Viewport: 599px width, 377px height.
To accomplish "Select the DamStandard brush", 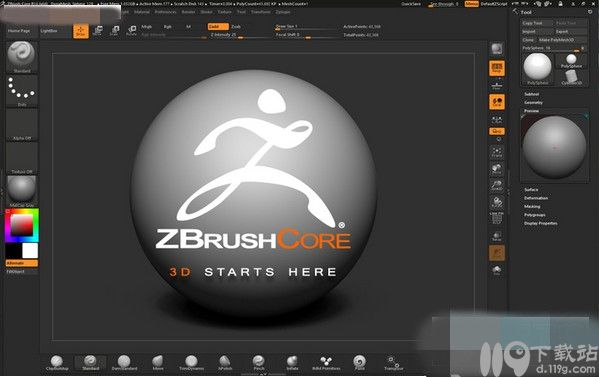I will [x=124, y=362].
